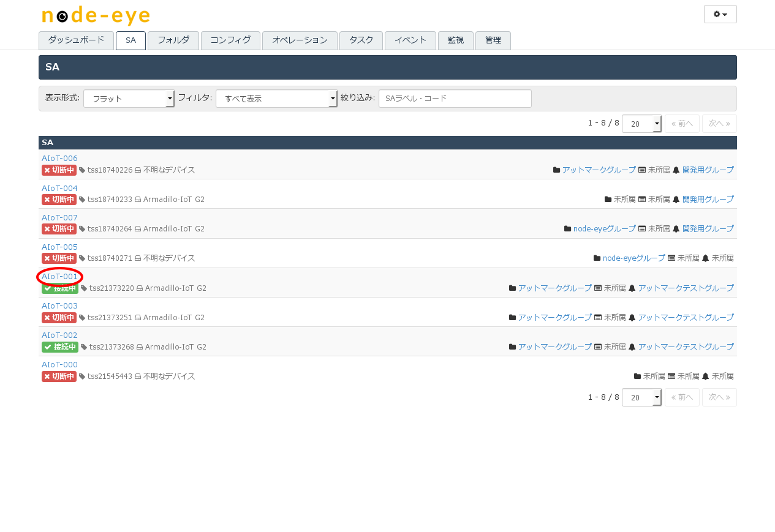Go to the コンフィグ tab
Viewport: 775px width, 532px height.
pyautogui.click(x=230, y=40)
